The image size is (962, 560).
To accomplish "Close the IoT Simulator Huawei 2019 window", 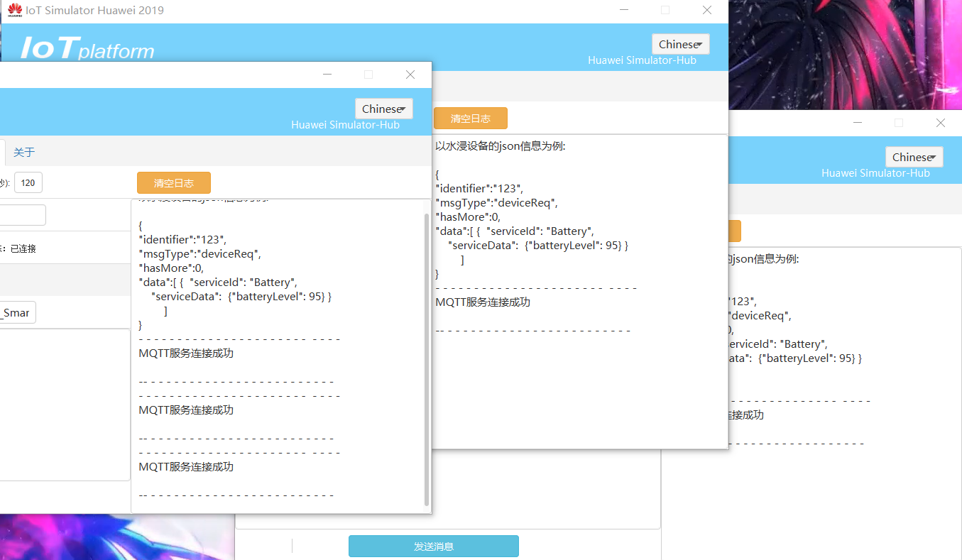I will click(707, 10).
